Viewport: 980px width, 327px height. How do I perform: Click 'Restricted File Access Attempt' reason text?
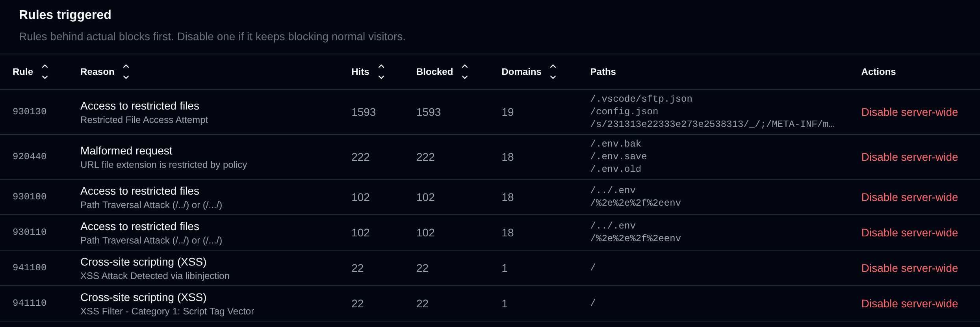point(144,120)
